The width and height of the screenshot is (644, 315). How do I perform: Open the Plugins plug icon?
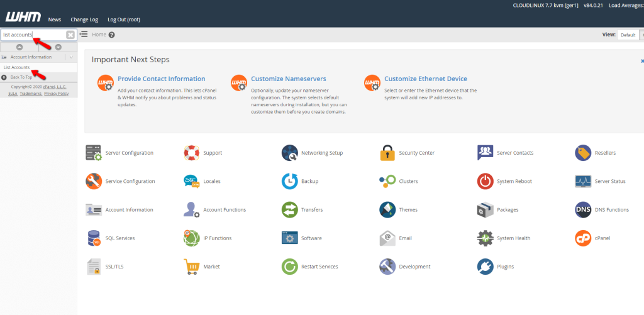(x=485, y=267)
